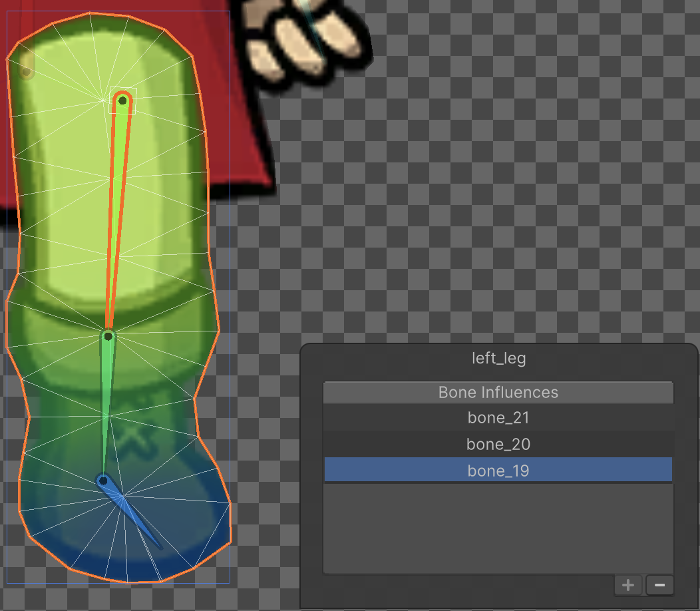Viewport: 700px width, 611px height.
Task: Select bone_21 in the influences list
Action: click(x=498, y=418)
